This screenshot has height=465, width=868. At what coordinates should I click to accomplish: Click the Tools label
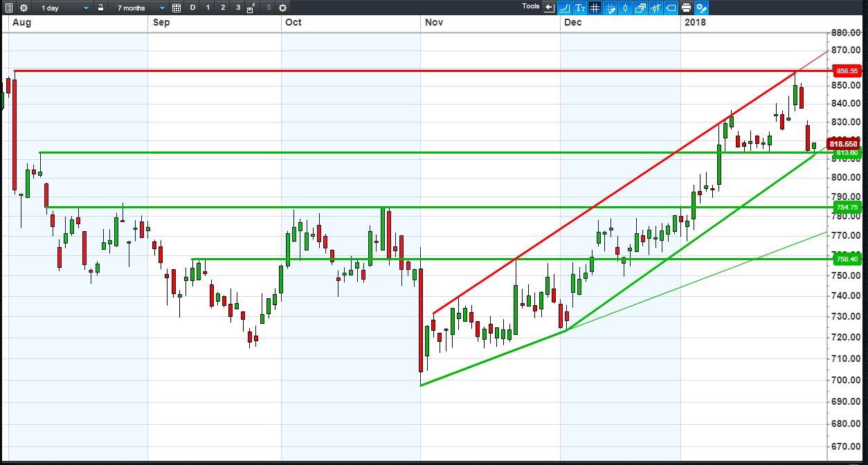click(531, 6)
